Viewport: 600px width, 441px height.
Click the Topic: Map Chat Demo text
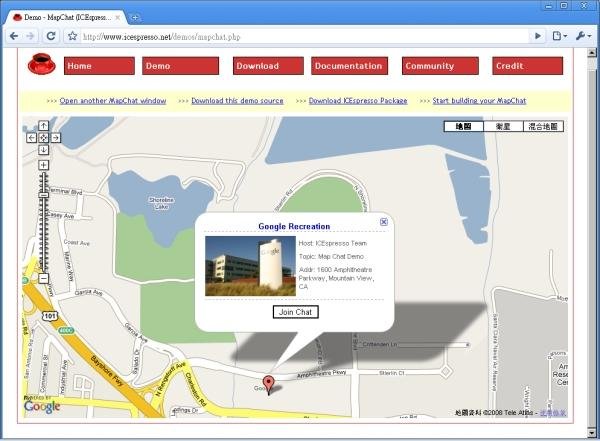coord(331,256)
